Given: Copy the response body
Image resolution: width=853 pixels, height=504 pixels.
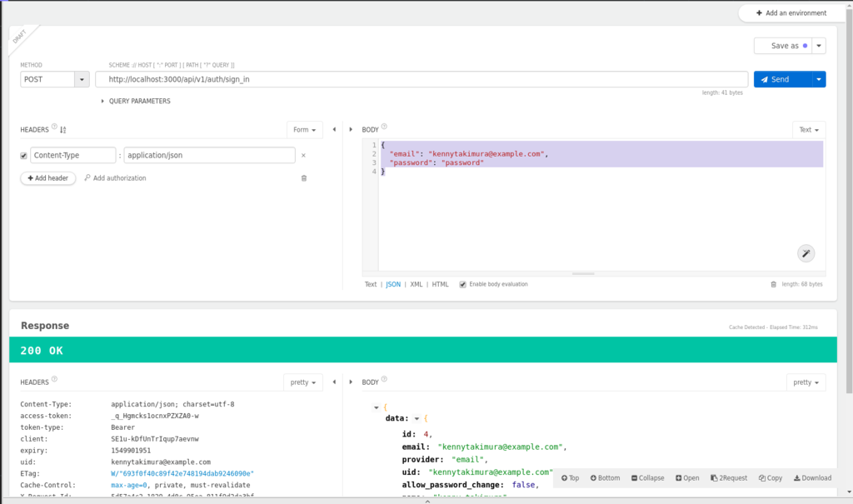Looking at the screenshot, I should pyautogui.click(x=771, y=478).
